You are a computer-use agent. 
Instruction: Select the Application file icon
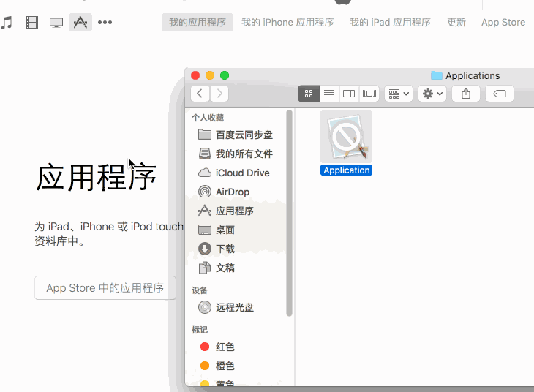pos(346,137)
